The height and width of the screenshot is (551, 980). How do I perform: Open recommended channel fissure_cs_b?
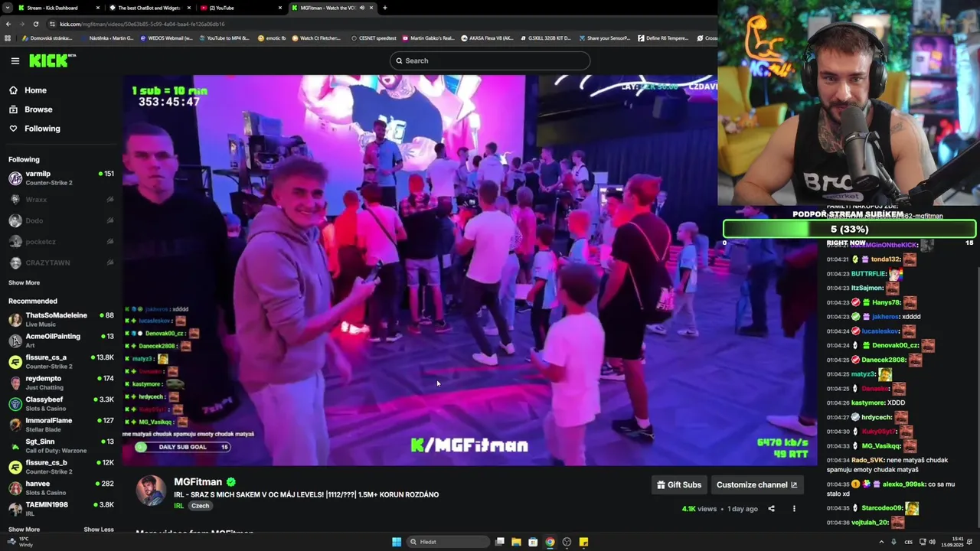point(61,467)
